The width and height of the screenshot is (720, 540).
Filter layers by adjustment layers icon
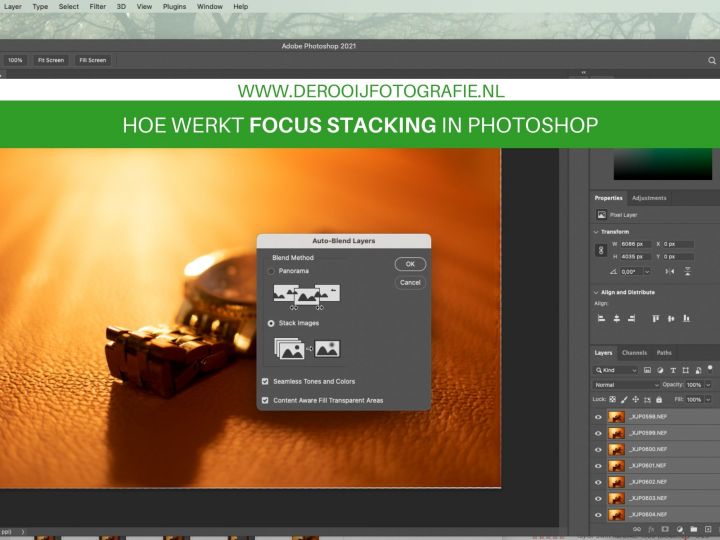(x=660, y=370)
